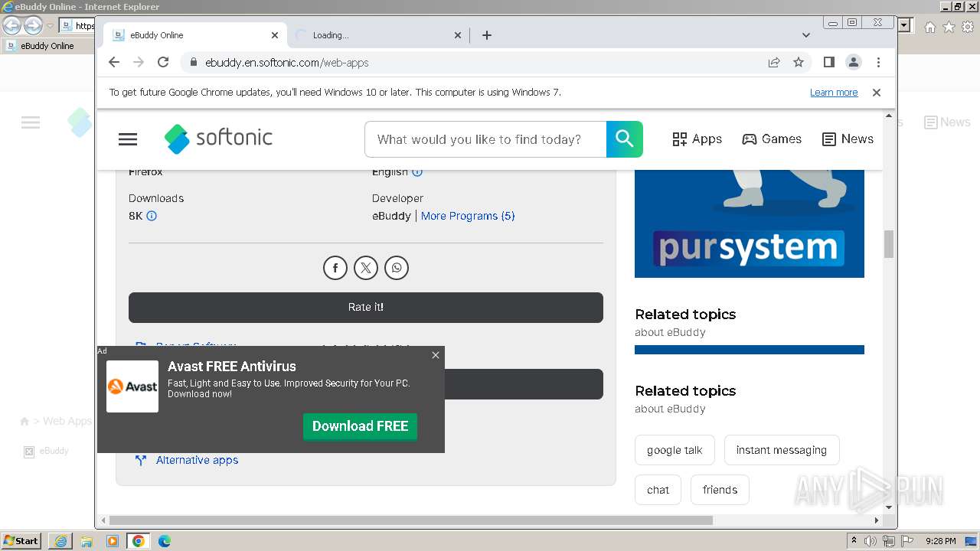Click the Chrome address bar URL
980x551 pixels.
pos(286,63)
